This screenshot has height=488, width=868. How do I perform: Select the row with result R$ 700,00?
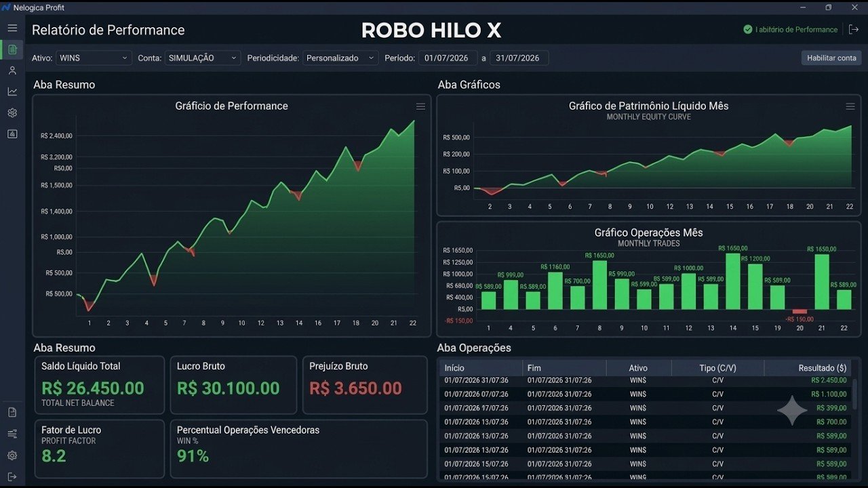(x=646, y=422)
